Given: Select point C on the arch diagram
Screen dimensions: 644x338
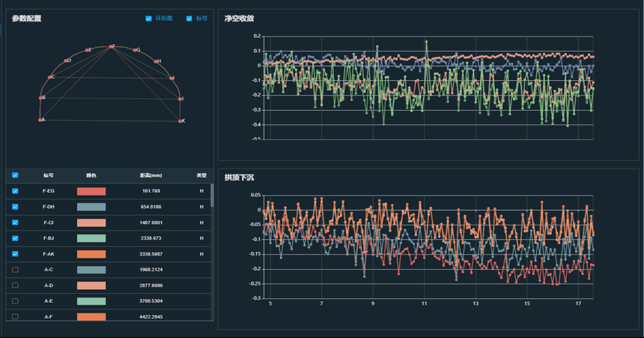Looking at the screenshot, I should tap(49, 77).
